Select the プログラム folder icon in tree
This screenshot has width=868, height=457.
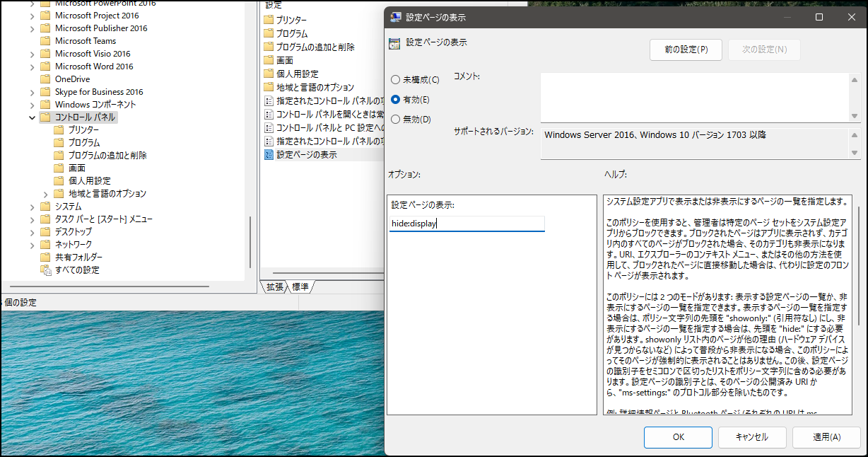point(59,142)
